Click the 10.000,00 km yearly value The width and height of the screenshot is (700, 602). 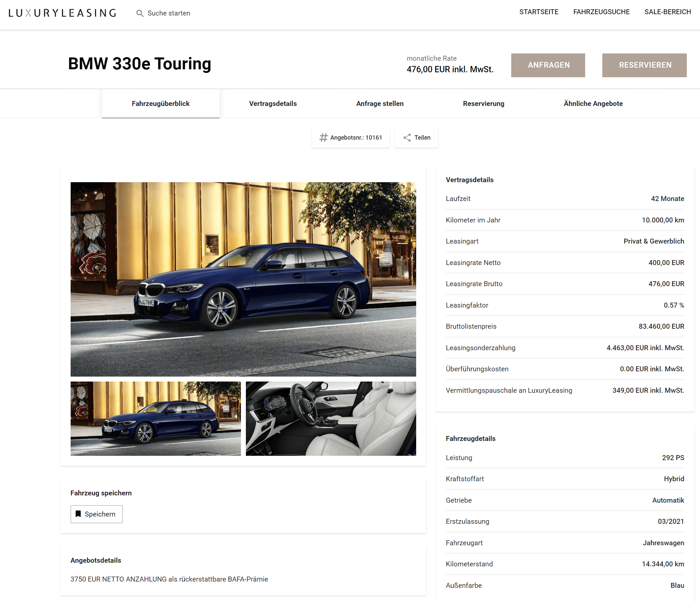tap(662, 220)
